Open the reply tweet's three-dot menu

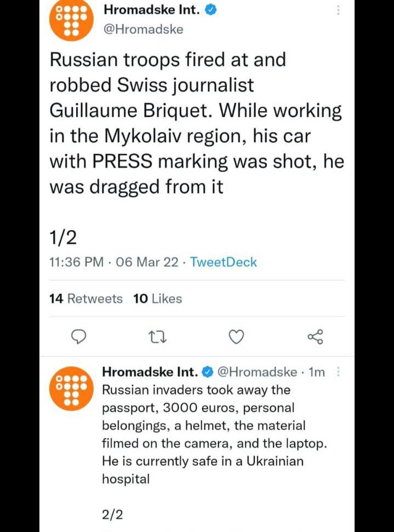pos(338,372)
